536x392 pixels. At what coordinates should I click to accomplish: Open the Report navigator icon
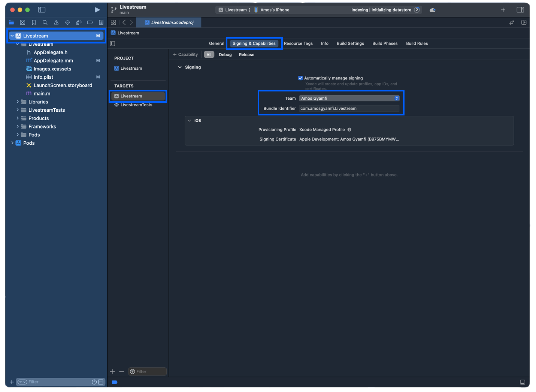(x=101, y=22)
